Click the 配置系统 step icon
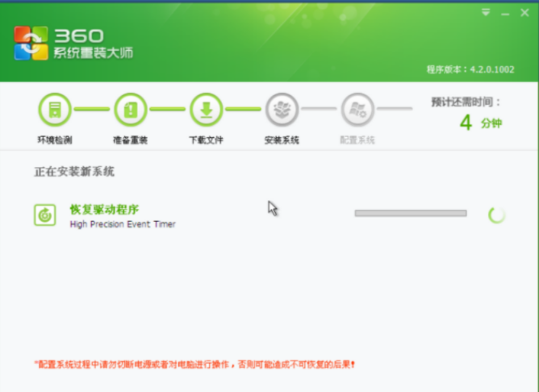Viewport: 539px width, 392px height. point(357,110)
